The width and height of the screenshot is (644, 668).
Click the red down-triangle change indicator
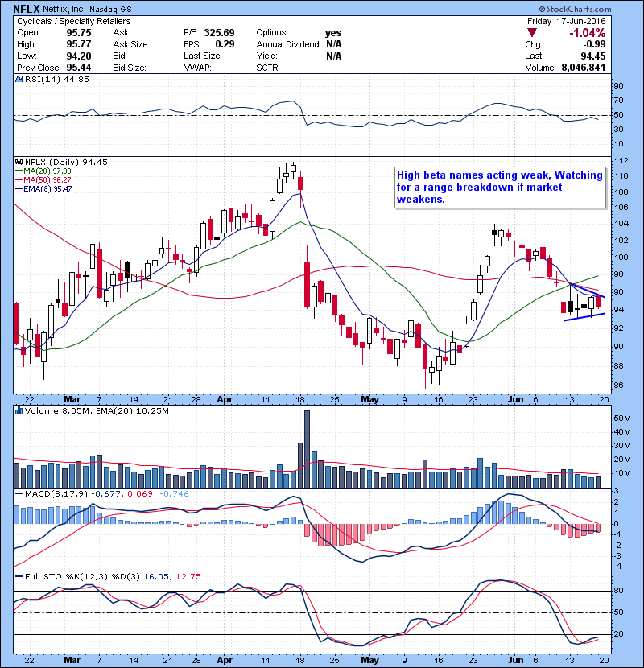[531, 32]
